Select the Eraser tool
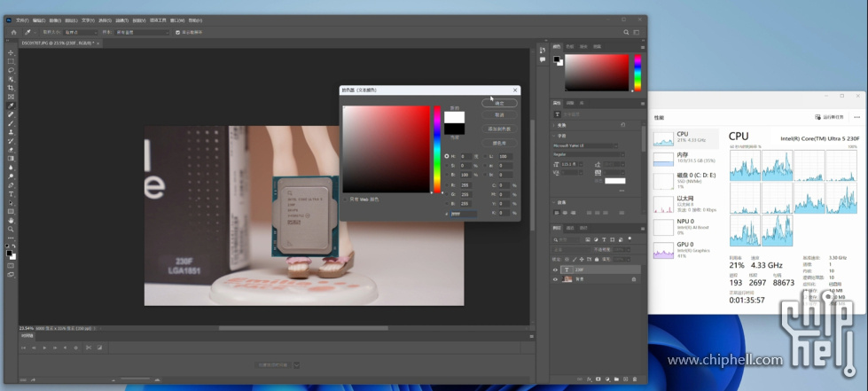This screenshot has height=391, width=868. tap(11, 150)
